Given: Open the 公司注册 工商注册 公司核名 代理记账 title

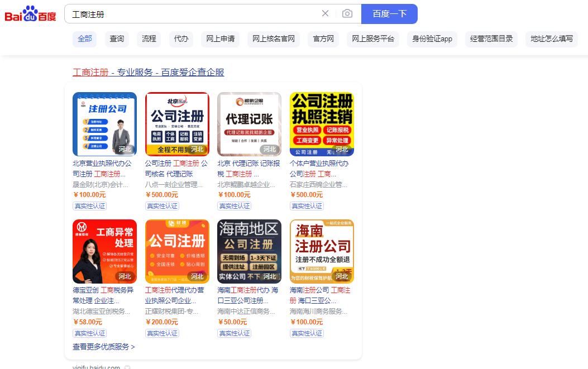Looking at the screenshot, I should pyautogui.click(x=176, y=169).
